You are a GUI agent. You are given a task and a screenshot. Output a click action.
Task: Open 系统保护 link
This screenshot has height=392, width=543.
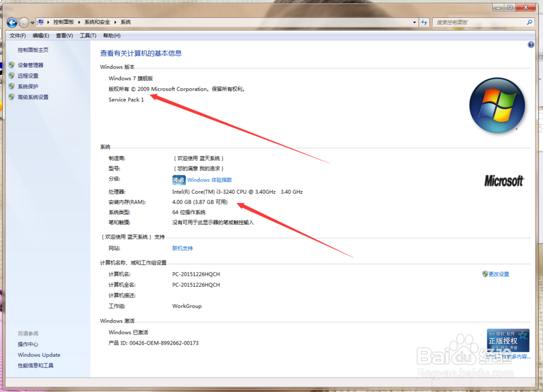[28, 86]
